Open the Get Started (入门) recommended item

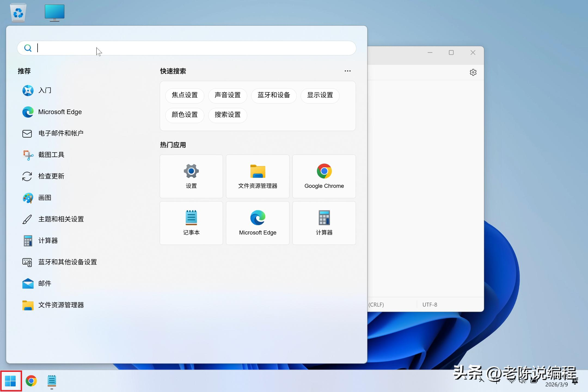click(45, 90)
